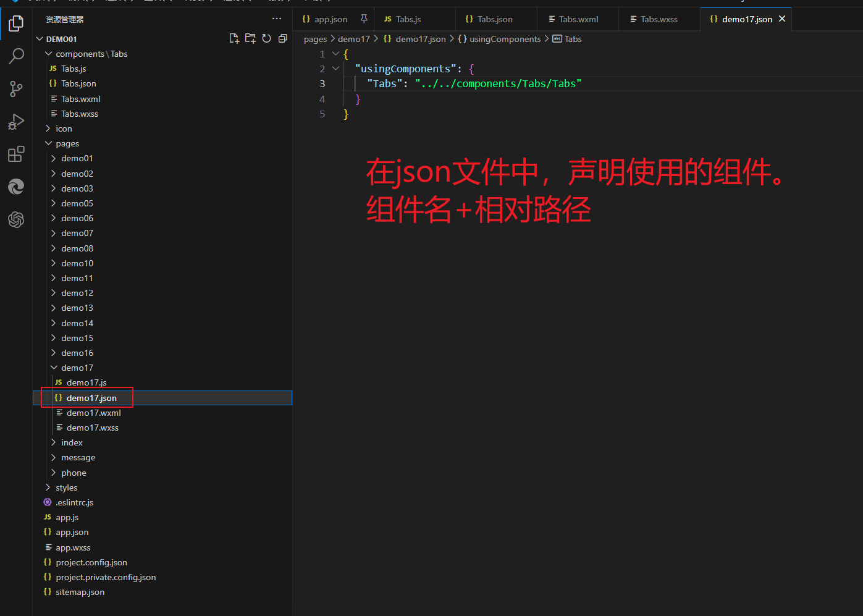Screen dimensions: 863x616
Task: Click the pin icon on app.json tab
Action: [x=364, y=19]
